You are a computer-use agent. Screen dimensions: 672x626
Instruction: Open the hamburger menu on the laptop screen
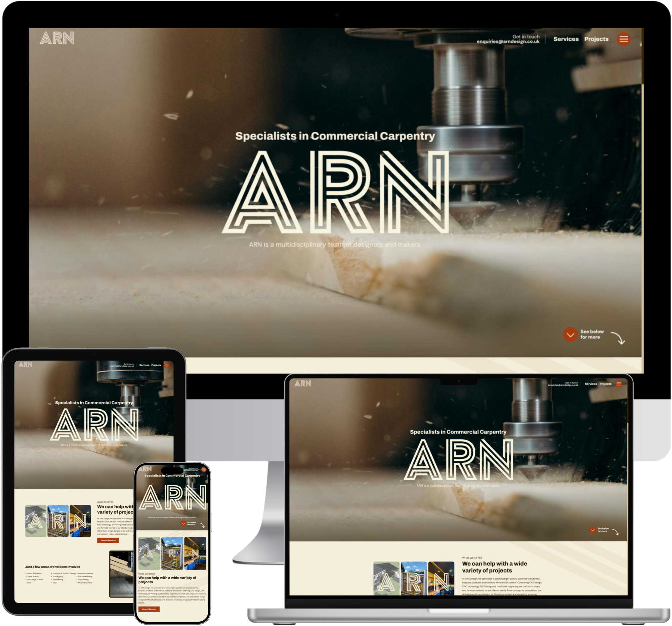click(619, 384)
